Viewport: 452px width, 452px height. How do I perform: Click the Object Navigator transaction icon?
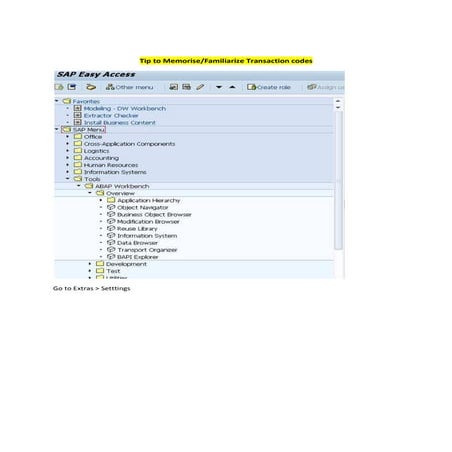coord(111,207)
